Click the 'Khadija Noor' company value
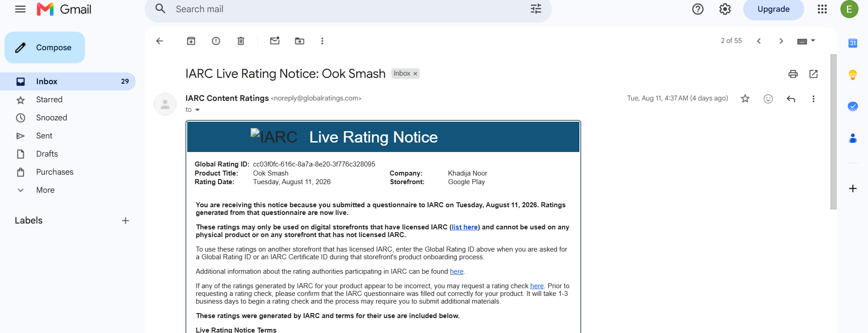The image size is (868, 333). [x=468, y=173]
